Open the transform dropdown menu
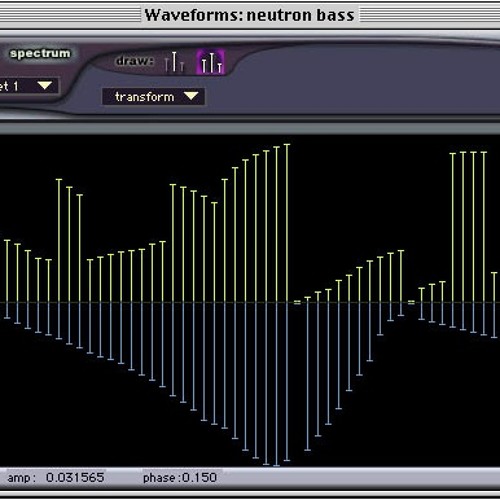Image resolution: width=500 pixels, height=500 pixels. [x=153, y=97]
